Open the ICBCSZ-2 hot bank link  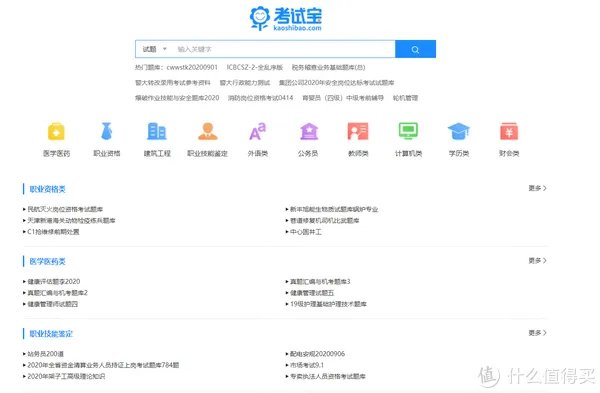[x=254, y=67]
